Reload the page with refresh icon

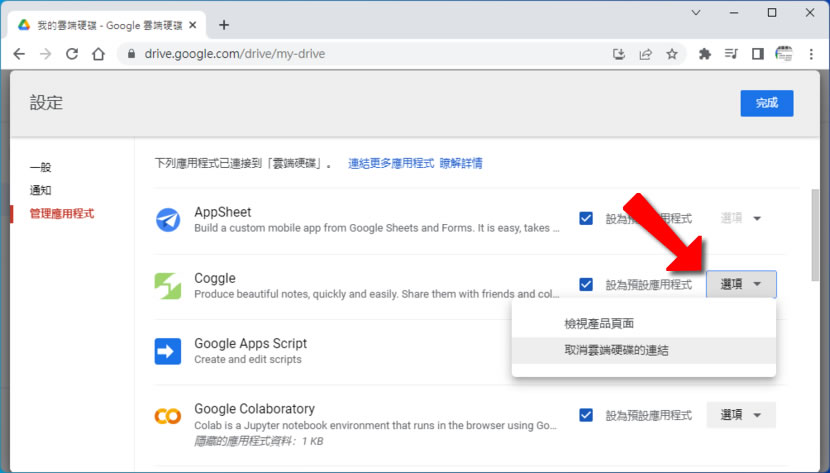72,54
